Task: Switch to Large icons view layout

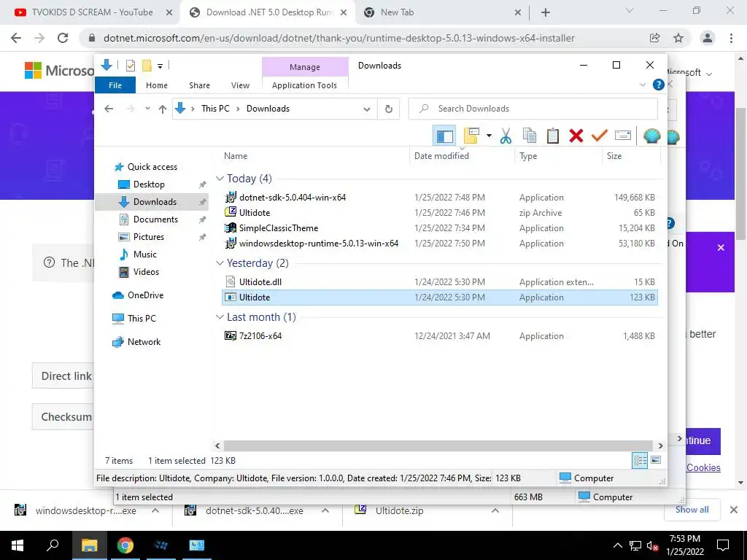Action: point(656,460)
